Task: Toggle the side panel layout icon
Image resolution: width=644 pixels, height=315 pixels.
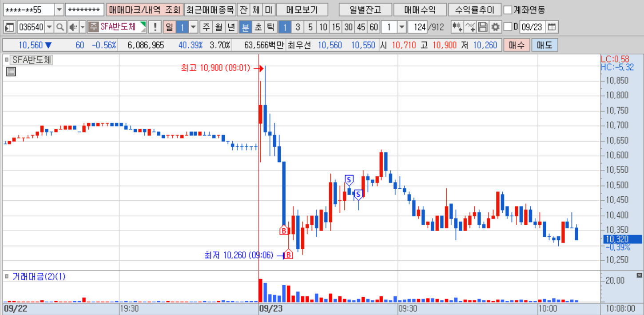Action: [x=9, y=27]
